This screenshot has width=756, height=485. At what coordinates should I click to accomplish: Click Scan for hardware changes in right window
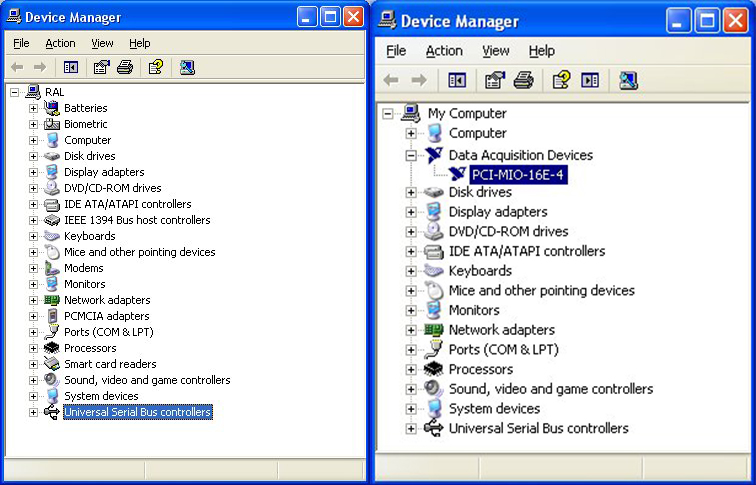pyautogui.click(x=628, y=80)
